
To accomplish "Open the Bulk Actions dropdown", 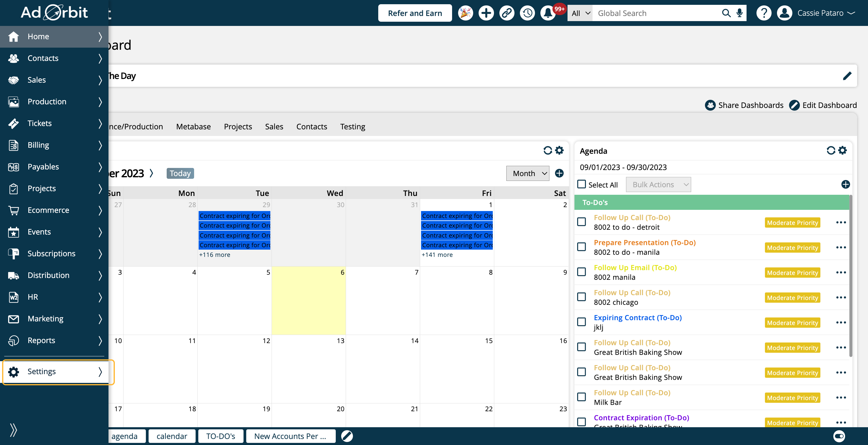I will tap(658, 185).
